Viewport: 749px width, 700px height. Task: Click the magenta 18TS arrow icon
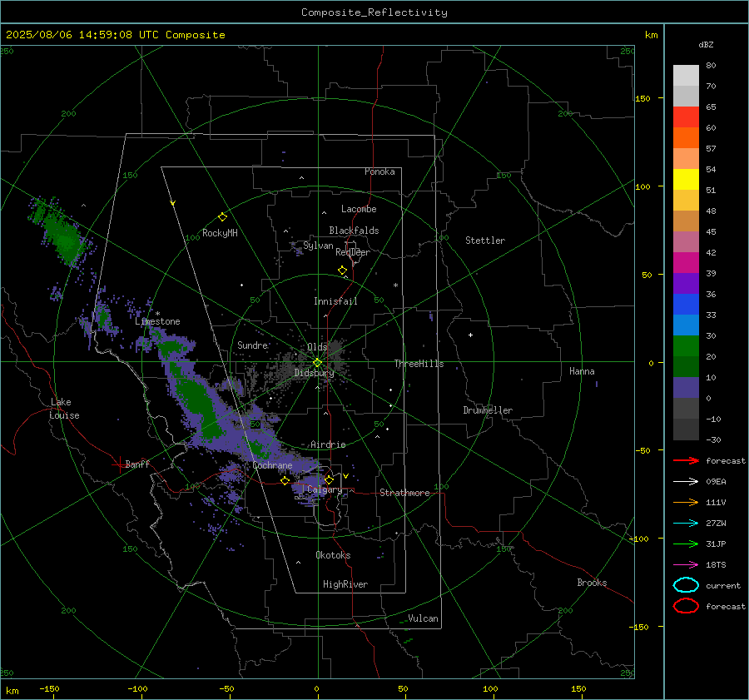[x=686, y=565]
